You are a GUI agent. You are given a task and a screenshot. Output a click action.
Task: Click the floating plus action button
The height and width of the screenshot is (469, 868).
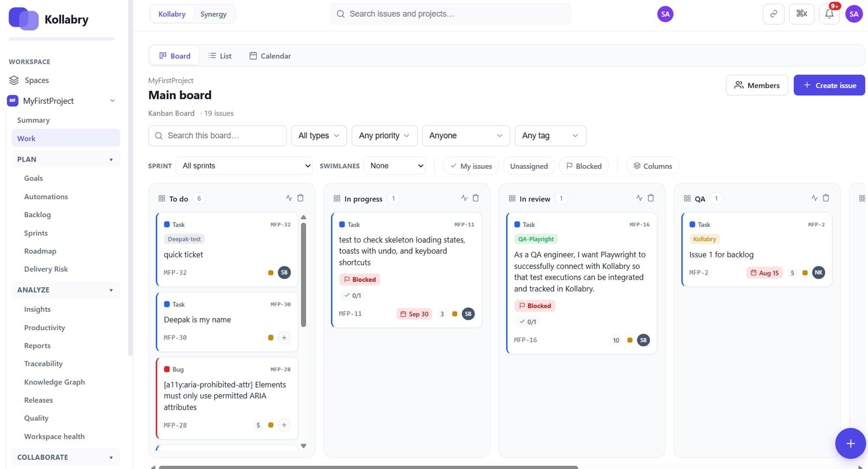(x=850, y=443)
